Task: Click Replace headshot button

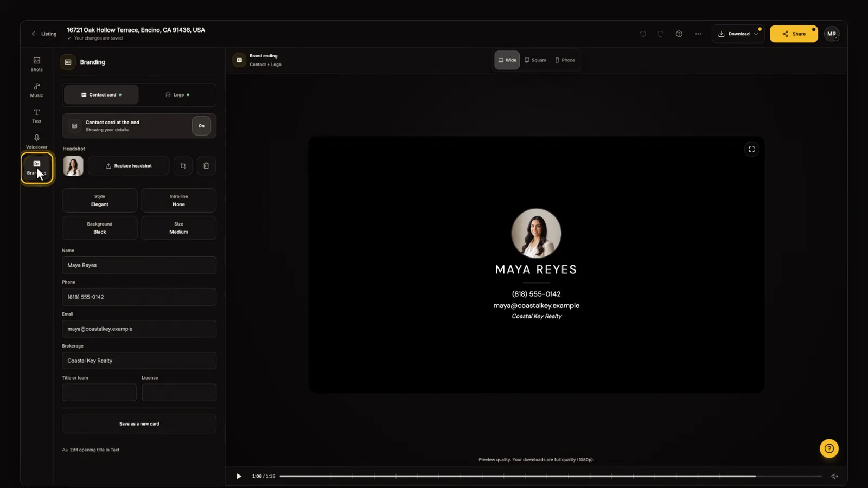Action: tap(129, 166)
